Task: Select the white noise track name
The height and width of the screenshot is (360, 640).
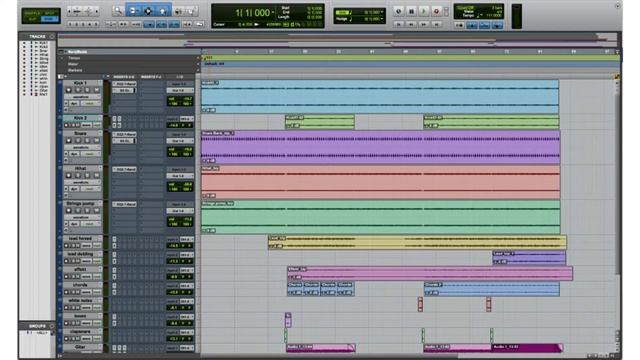Action: 80,300
